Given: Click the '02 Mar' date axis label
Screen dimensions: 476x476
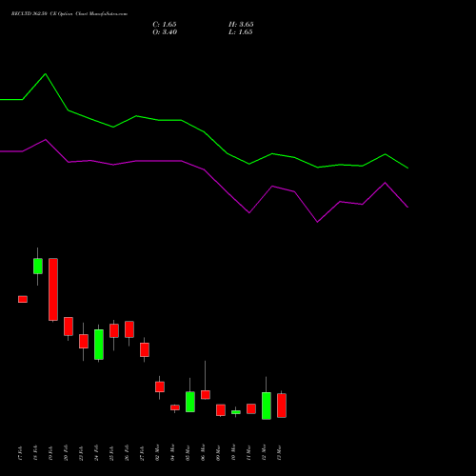Looking at the screenshot, I should pyautogui.click(x=157, y=453).
